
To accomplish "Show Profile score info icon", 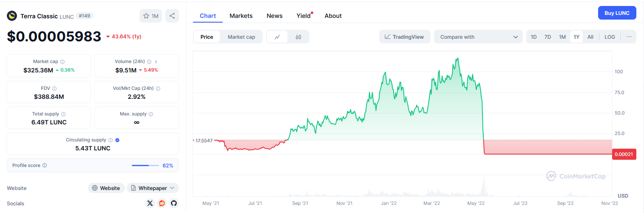I will (x=45, y=165).
